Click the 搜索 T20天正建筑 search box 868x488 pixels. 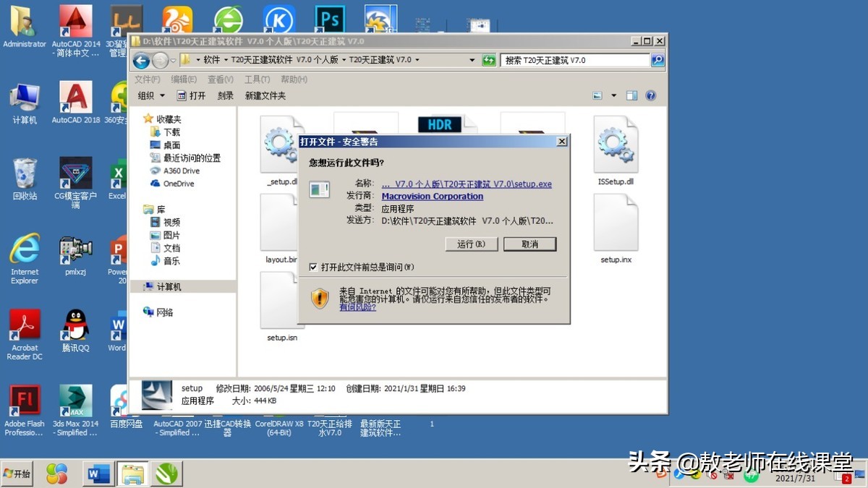pos(571,60)
